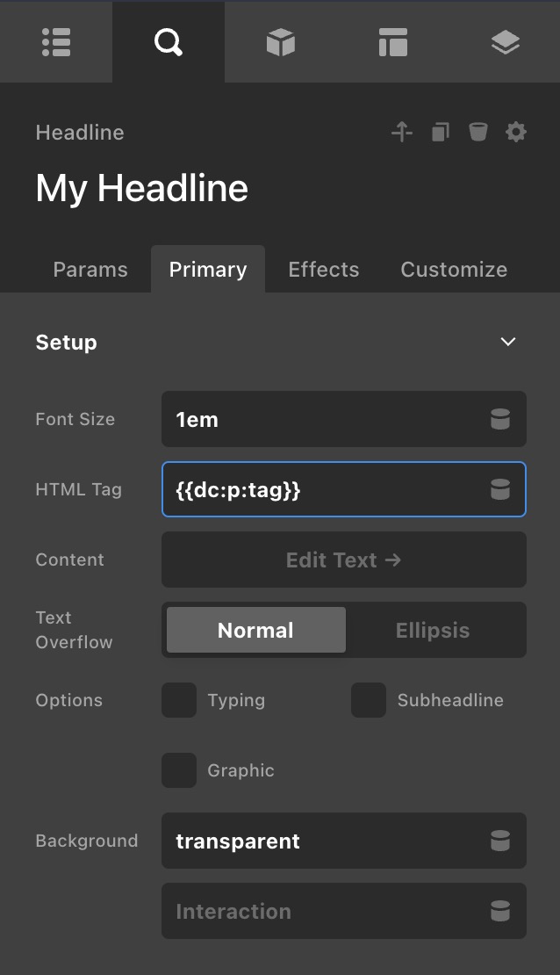The image size is (560, 975).
Task: Open dynamic content picker for Interaction
Action: coord(500,912)
